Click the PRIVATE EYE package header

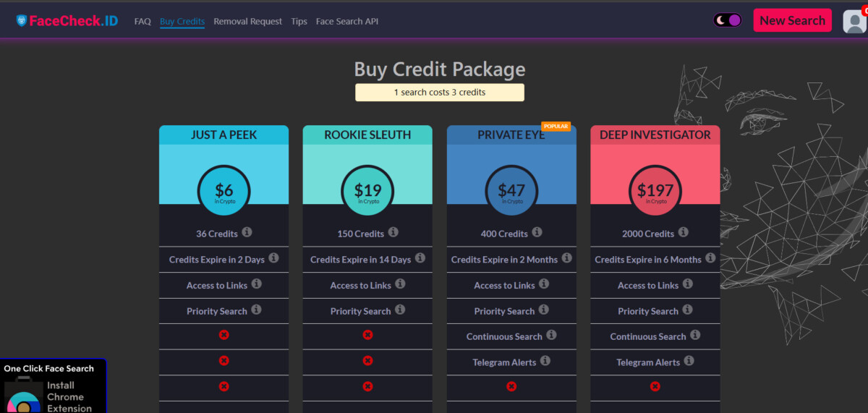(511, 135)
